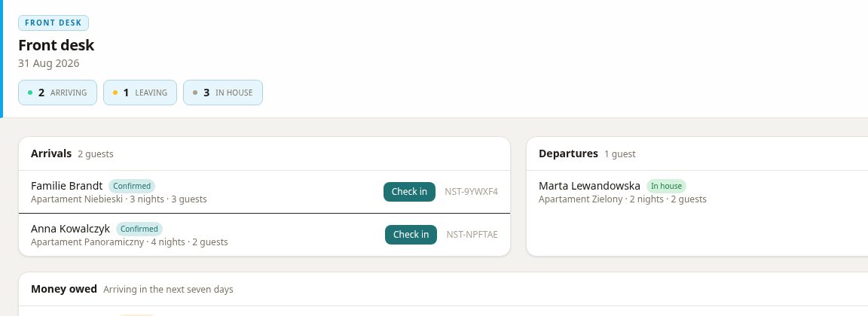This screenshot has height=316, width=868.
Task: Select the Money owed section heading
Action: coord(64,289)
